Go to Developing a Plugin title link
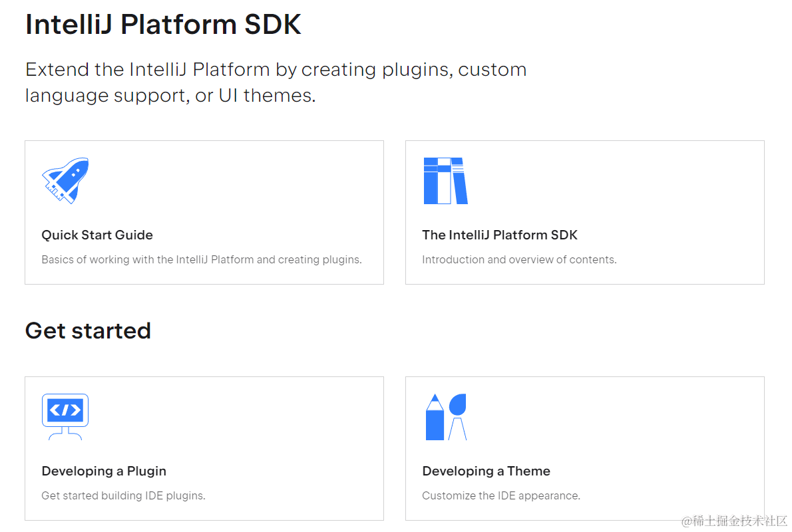Screen dimensions: 792x532 (x=104, y=471)
